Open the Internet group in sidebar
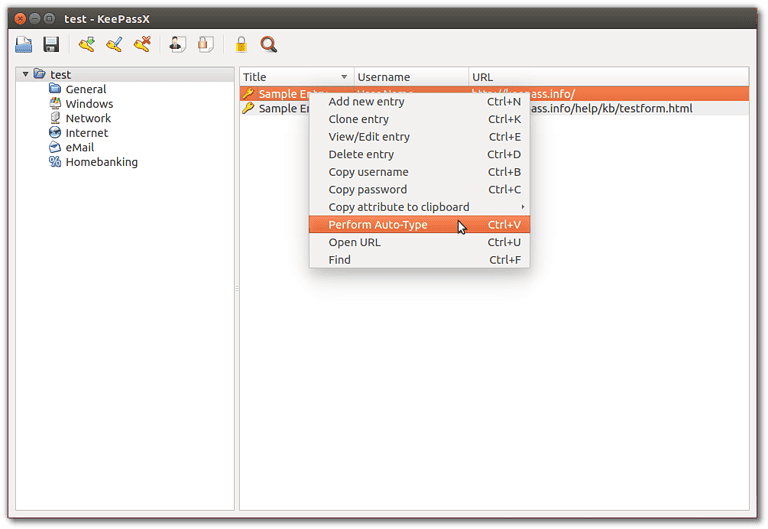Screen dimensions: 768x529 pyautogui.click(x=86, y=133)
